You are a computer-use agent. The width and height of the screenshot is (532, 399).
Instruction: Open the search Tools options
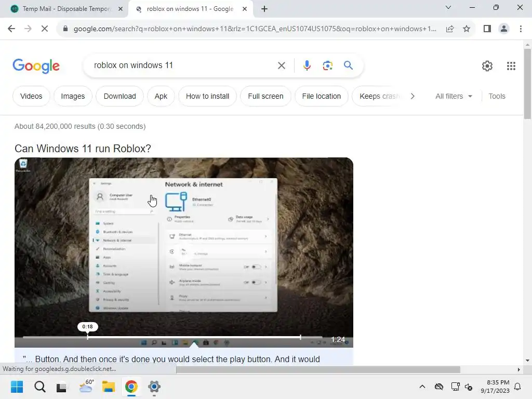pos(497,96)
